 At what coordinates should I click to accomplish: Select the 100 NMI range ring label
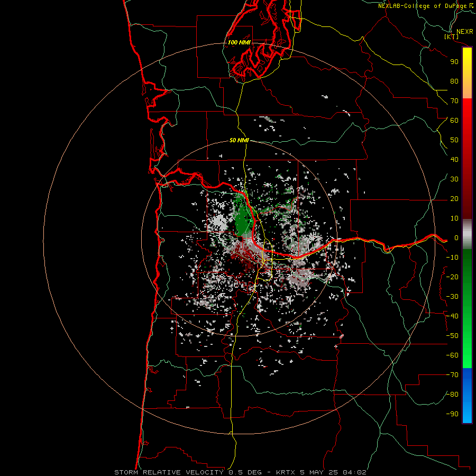[239, 42]
